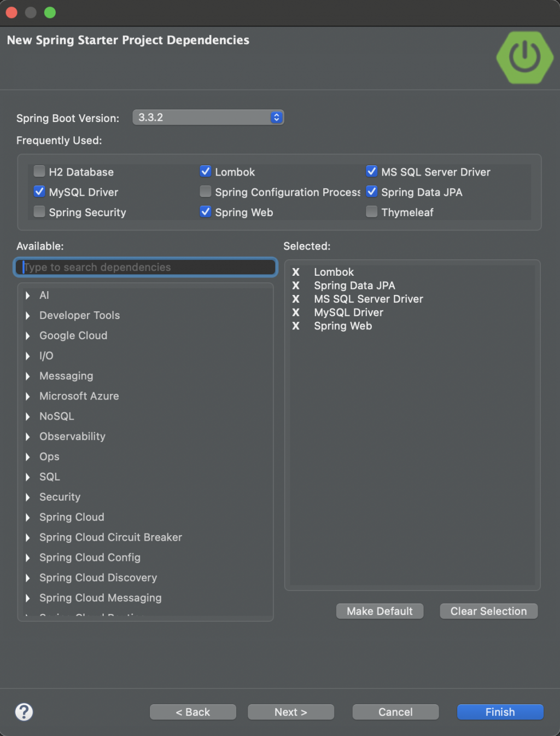
Task: Click the Back button
Action: (193, 712)
